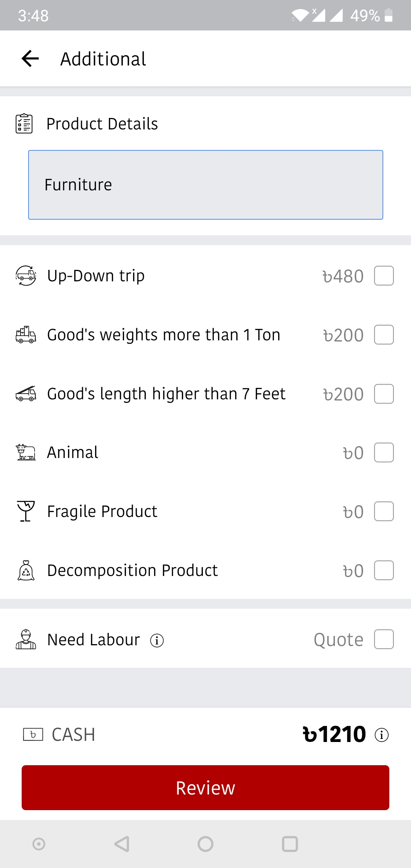Enable the Need Labour checkbox
Viewport: 411px width, 868px height.
[384, 639]
